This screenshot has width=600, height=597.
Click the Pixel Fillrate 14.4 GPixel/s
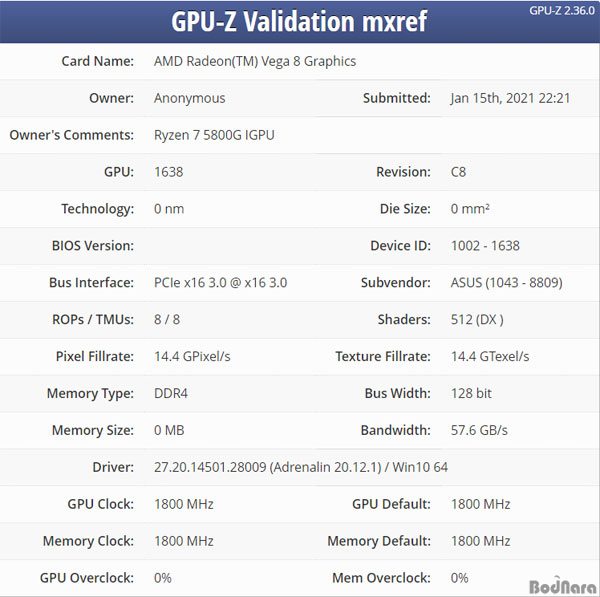pos(192,357)
